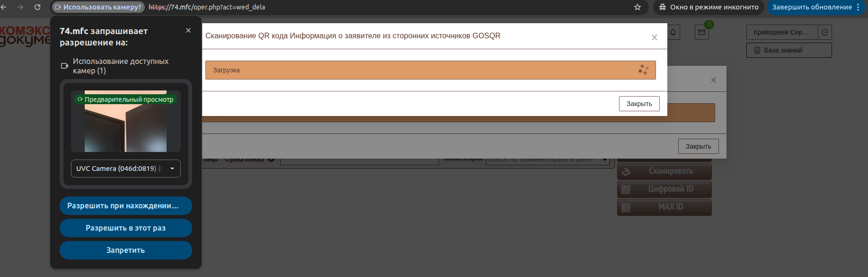Open 'База знаний' knowledge base
868x277 pixels.
tap(788, 50)
